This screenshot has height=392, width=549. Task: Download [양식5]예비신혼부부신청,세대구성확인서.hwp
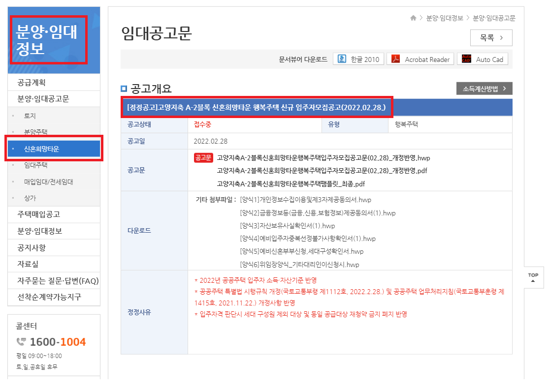(x=301, y=251)
